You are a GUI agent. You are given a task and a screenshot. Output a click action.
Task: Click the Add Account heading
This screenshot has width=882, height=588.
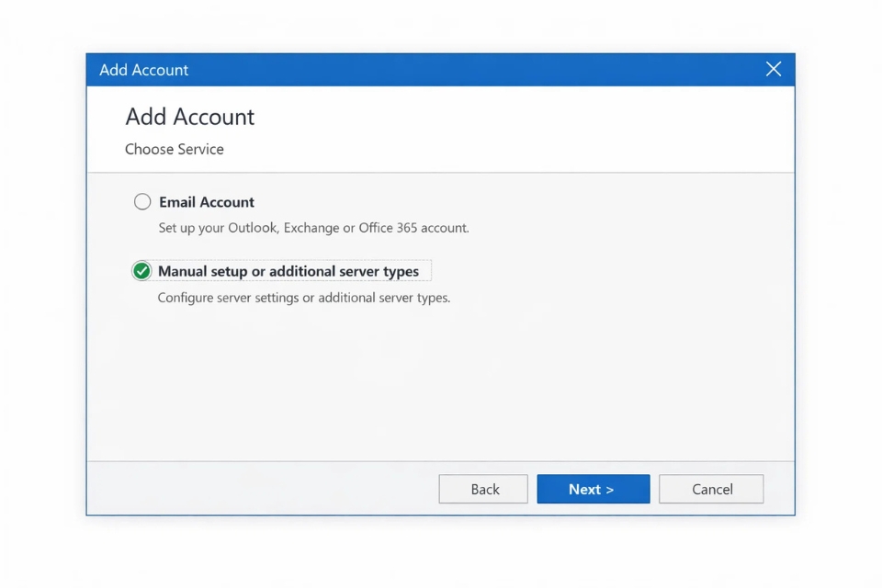pyautogui.click(x=189, y=117)
